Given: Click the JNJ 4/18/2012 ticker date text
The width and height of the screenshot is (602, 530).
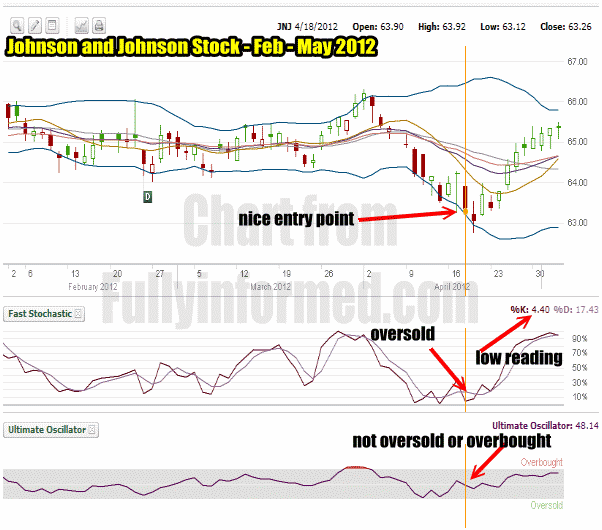Looking at the screenshot, I should [307, 26].
